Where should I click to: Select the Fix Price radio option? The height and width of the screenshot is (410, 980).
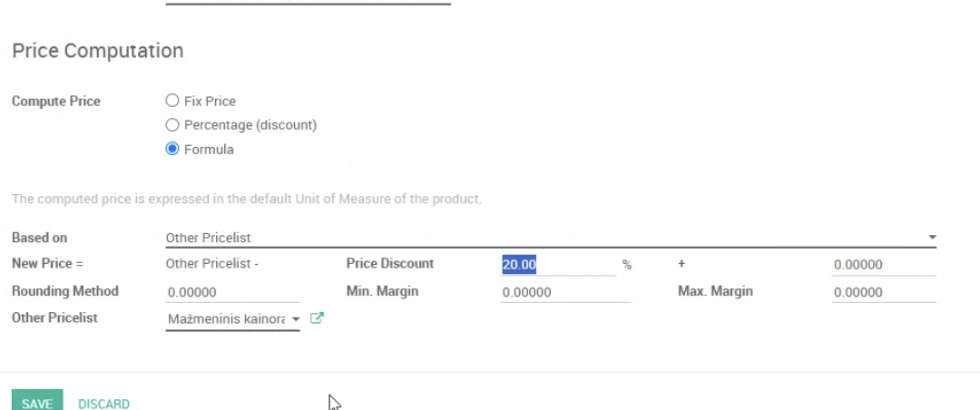172,101
